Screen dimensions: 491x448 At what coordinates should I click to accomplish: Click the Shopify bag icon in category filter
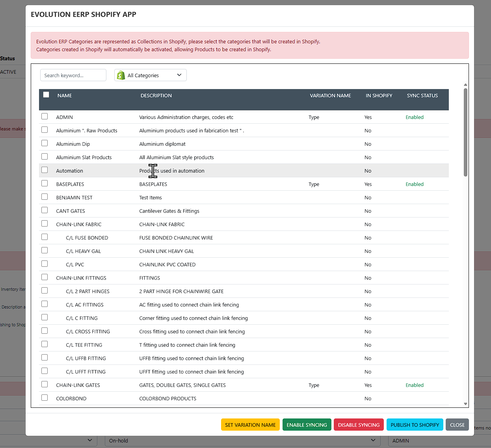pyautogui.click(x=121, y=75)
